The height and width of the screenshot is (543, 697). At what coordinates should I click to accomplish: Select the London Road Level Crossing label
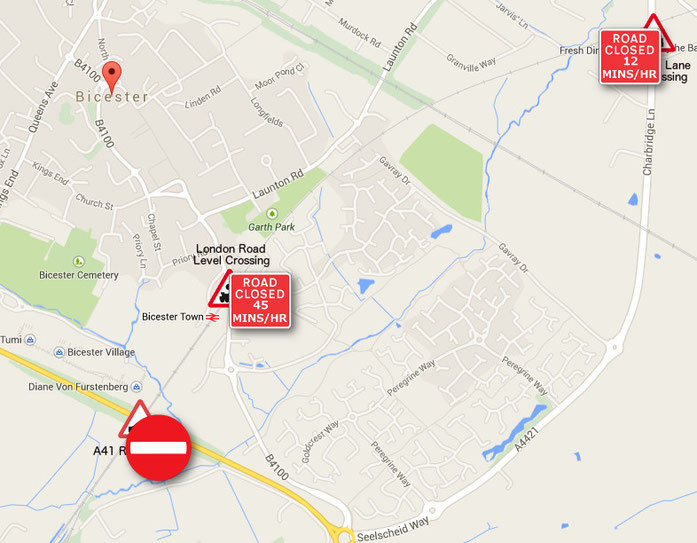pyautogui.click(x=231, y=255)
